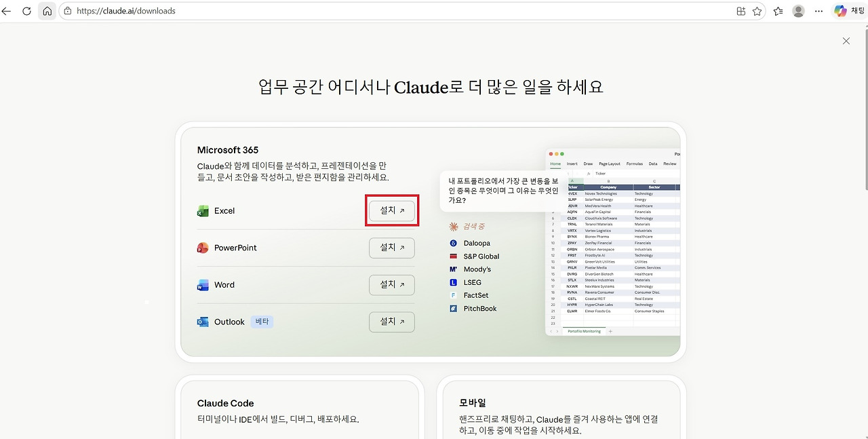Click the PitchBook source name
Image resolution: width=868 pixels, height=439 pixels.
click(480, 309)
